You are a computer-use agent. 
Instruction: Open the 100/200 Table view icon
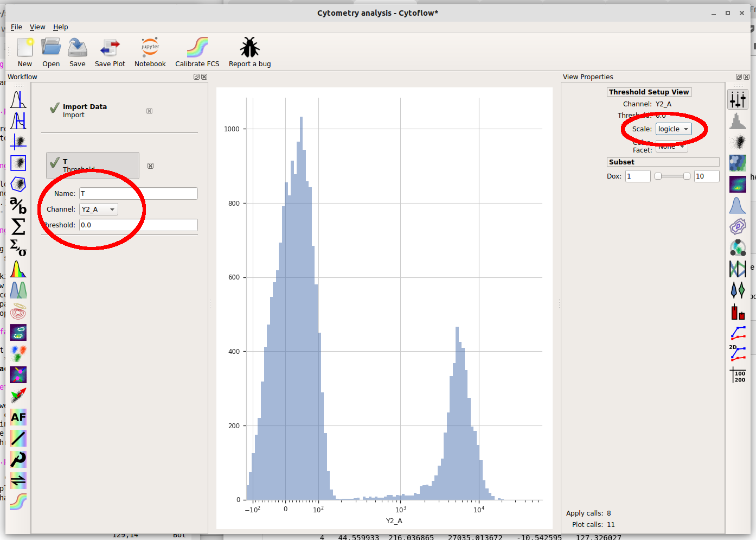pyautogui.click(x=738, y=375)
